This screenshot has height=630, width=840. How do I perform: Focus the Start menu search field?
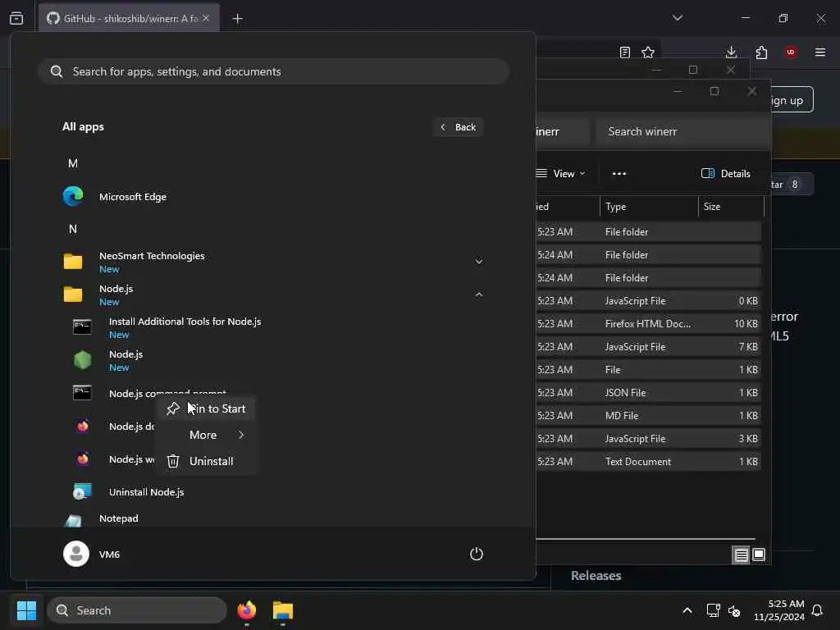tap(273, 71)
